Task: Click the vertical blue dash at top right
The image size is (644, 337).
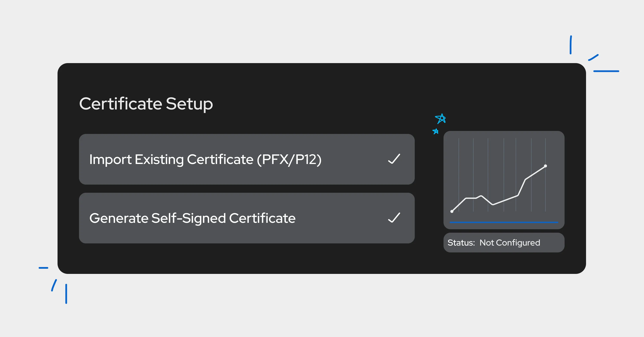Action: pyautogui.click(x=571, y=45)
